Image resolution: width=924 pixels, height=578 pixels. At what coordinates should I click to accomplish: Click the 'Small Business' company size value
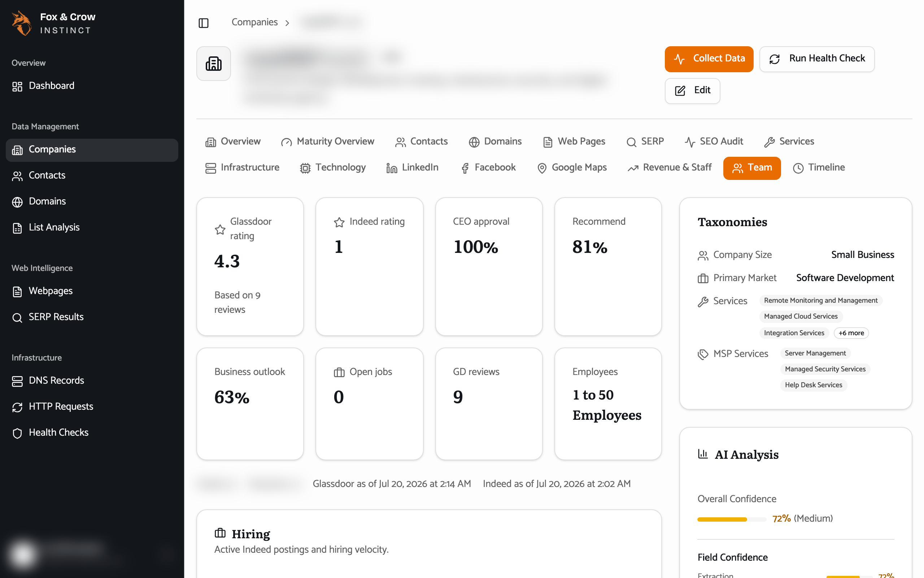click(x=863, y=255)
